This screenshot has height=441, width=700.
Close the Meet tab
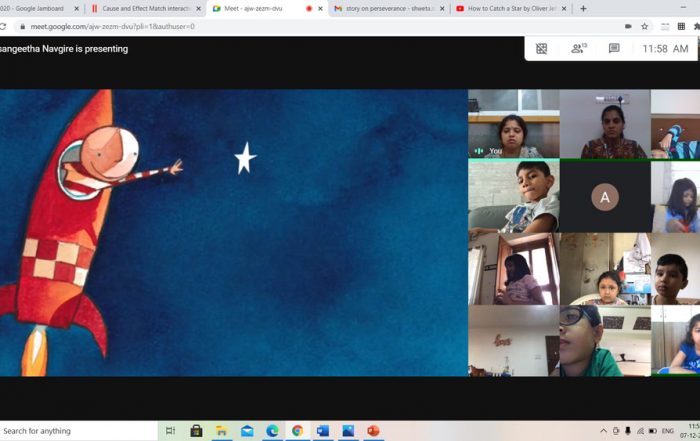[x=320, y=8]
